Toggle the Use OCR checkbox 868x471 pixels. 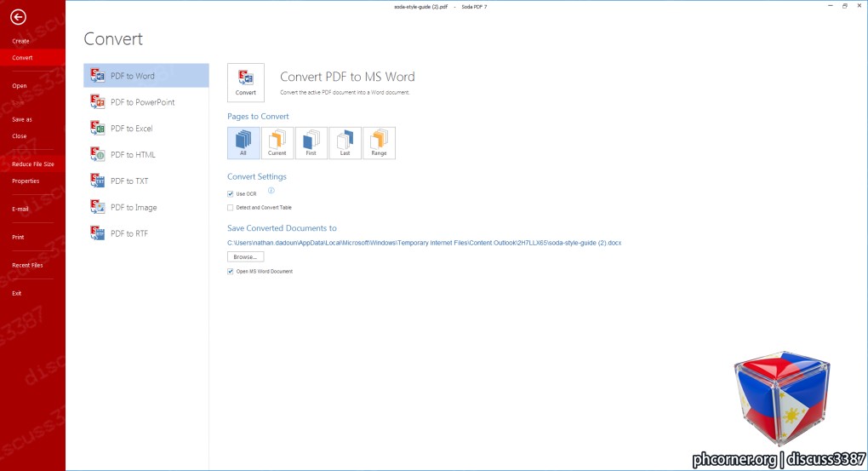pyautogui.click(x=231, y=194)
